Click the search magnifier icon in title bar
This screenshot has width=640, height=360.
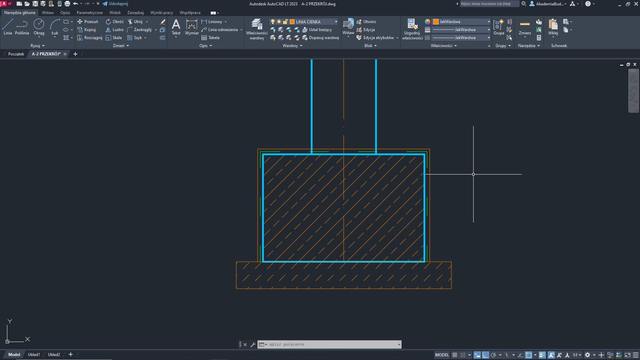pos(524,4)
